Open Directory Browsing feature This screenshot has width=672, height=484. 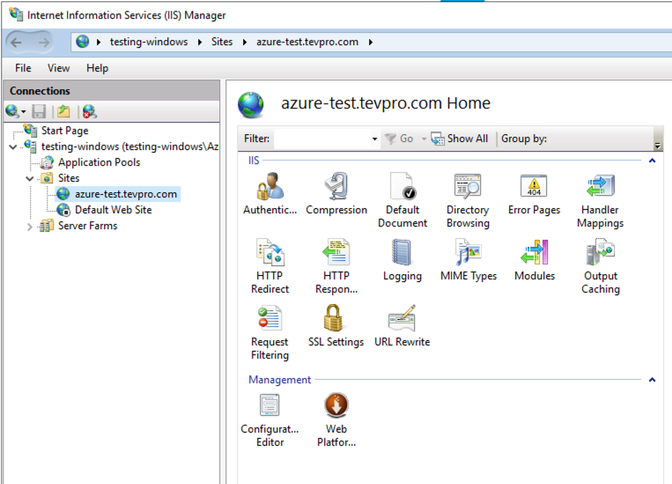(x=468, y=200)
